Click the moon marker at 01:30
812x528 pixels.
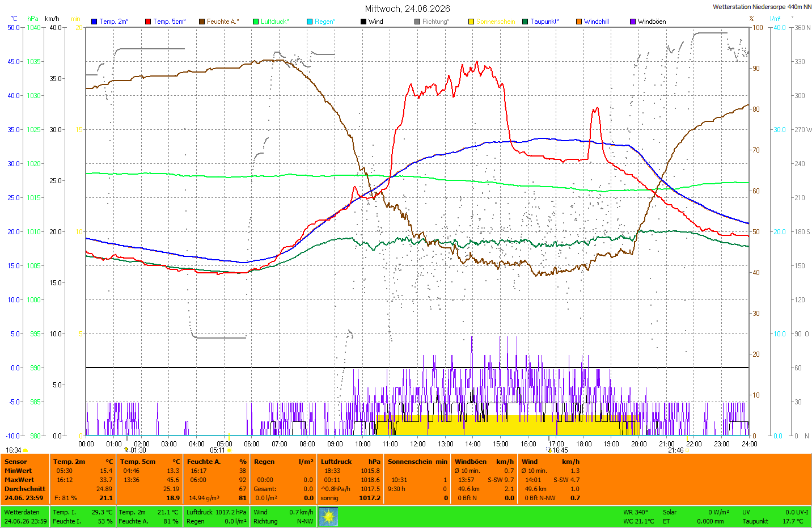coord(126,450)
